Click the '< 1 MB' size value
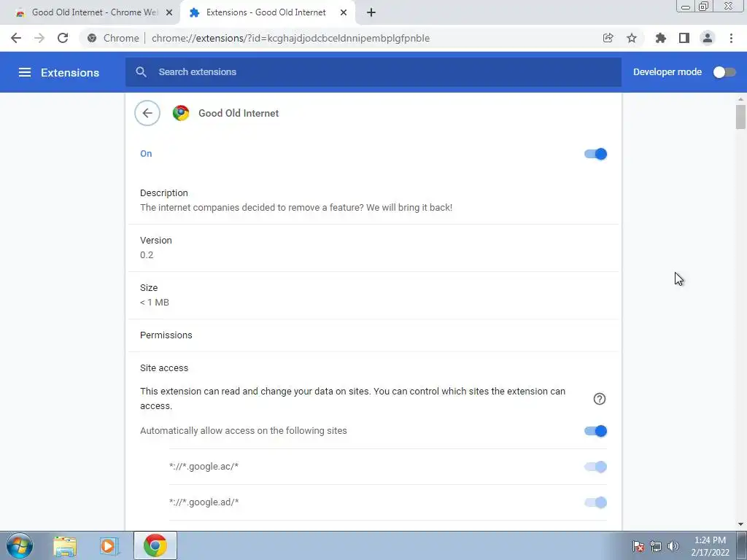747x560 pixels. pos(155,303)
